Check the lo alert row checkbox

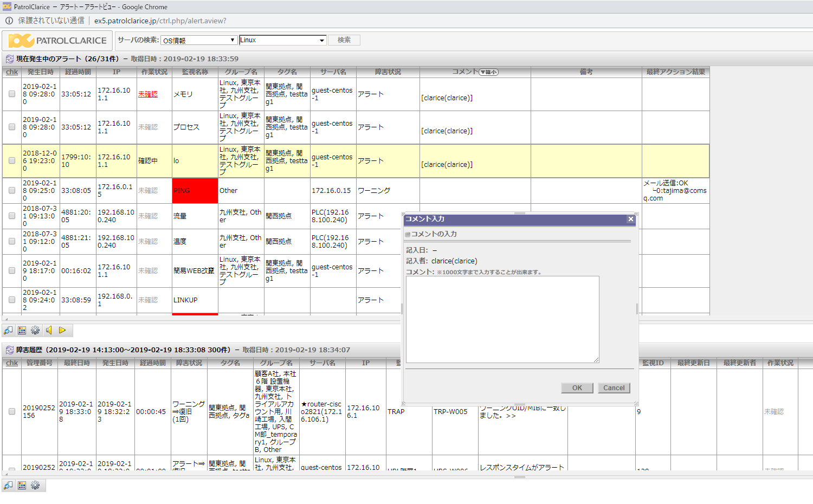tap(12, 161)
